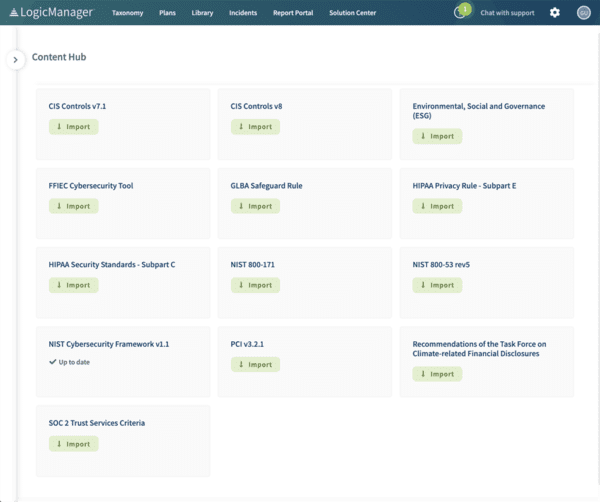This screenshot has height=502, width=600.
Task: Import HIPAA Privacy Rule - Subpart E
Action: coord(437,206)
